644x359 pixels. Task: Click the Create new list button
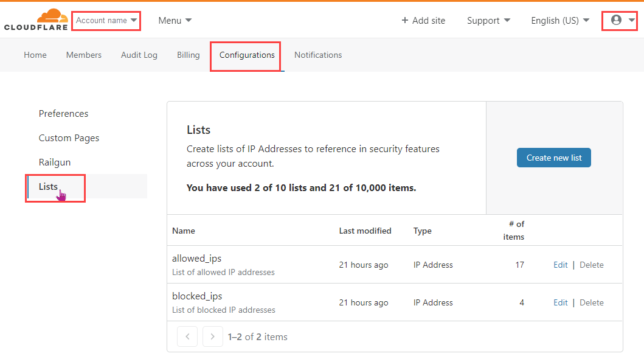tap(553, 157)
